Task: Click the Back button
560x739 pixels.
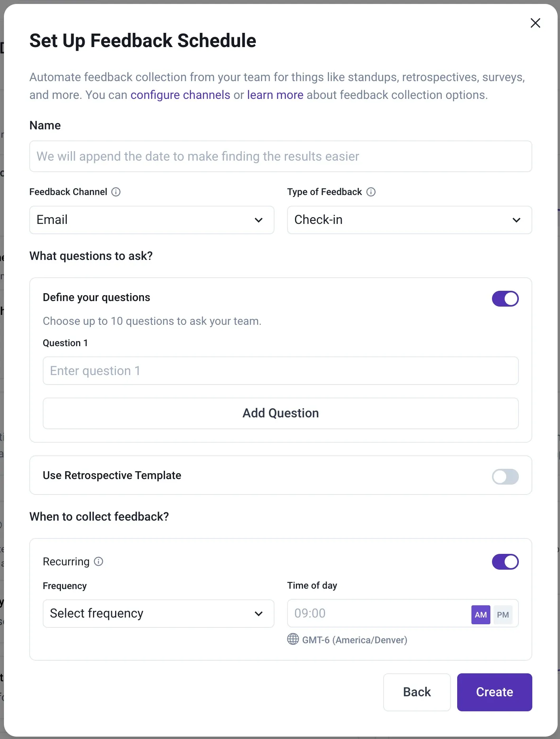Action: click(x=416, y=692)
